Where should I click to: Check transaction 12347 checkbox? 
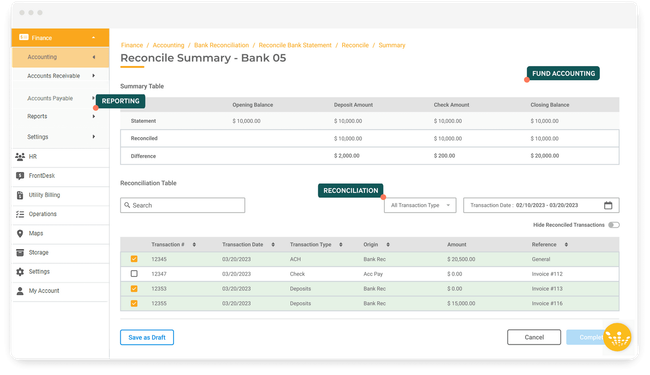[x=134, y=273]
